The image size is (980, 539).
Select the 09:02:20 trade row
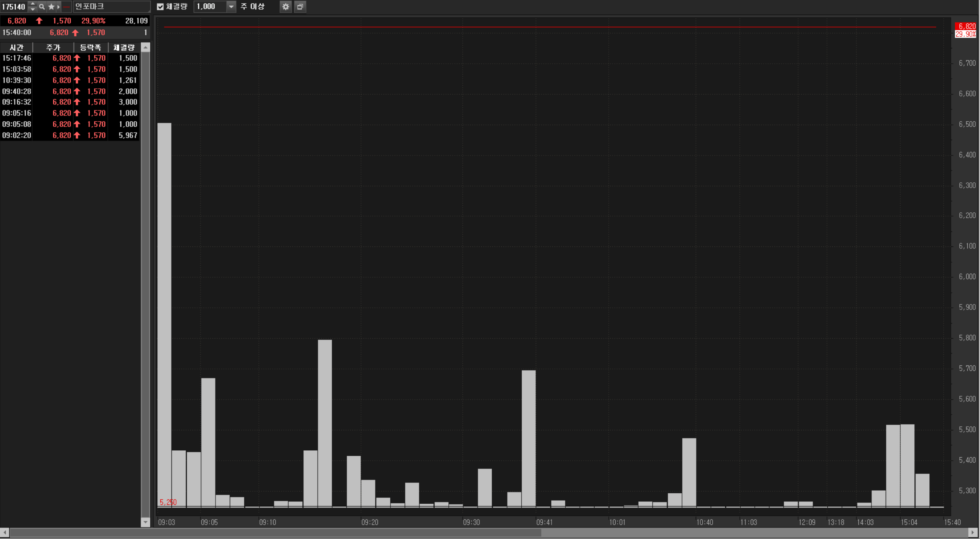point(69,135)
